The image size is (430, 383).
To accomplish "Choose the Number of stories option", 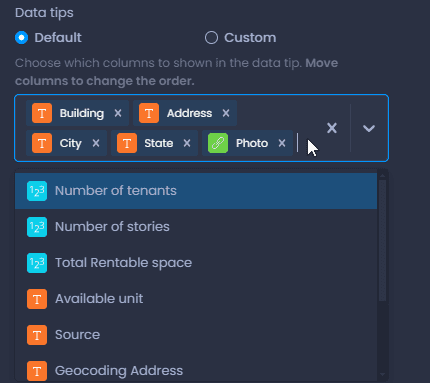I will tap(196, 227).
